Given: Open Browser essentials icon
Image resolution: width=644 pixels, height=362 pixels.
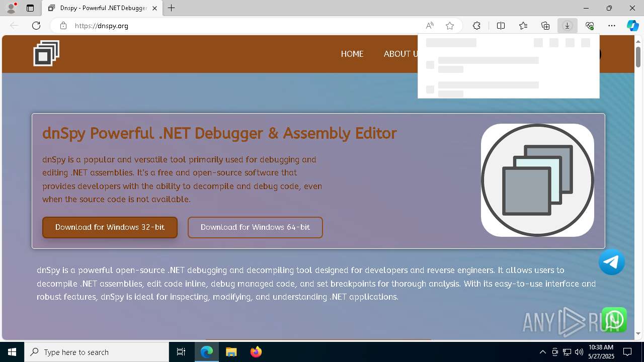Looking at the screenshot, I should (x=590, y=26).
